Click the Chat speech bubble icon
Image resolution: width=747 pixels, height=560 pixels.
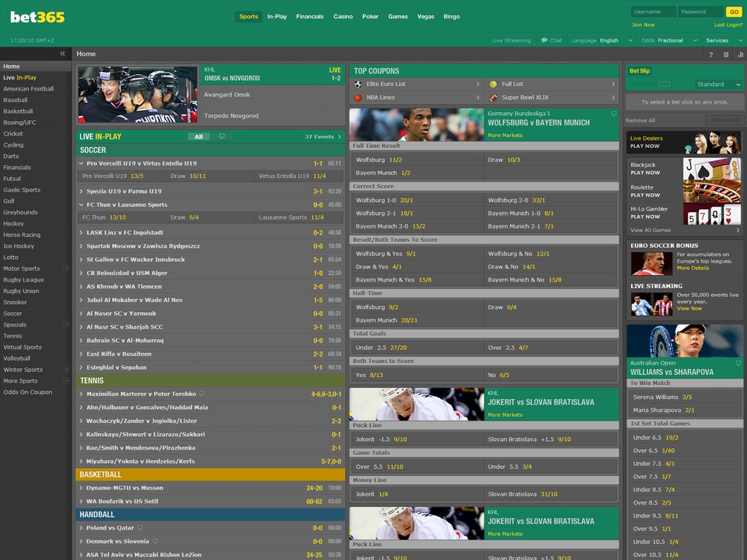pos(544,41)
